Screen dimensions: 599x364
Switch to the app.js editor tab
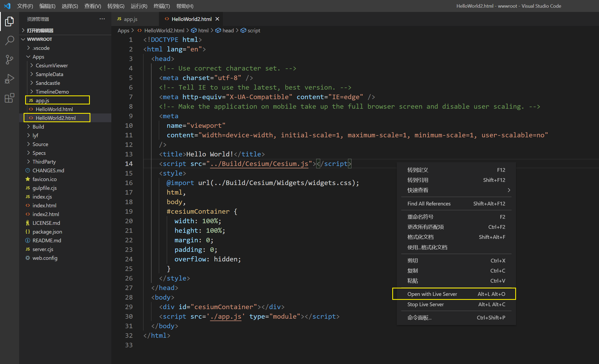[135, 19]
